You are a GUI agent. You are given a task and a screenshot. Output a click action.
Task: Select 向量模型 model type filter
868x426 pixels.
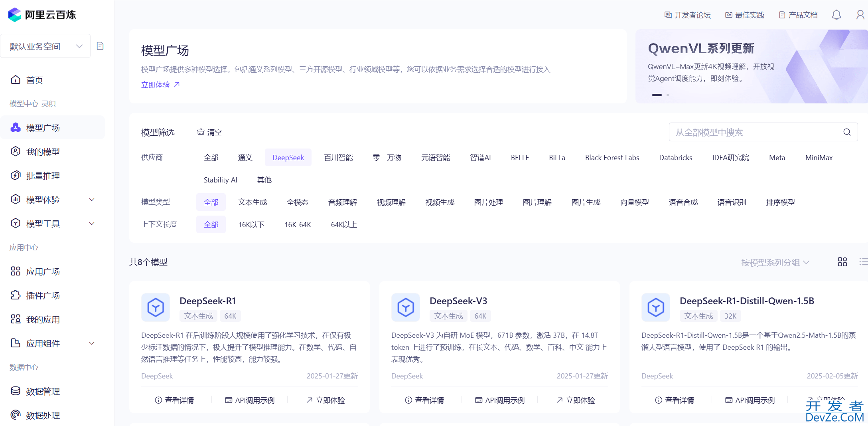click(635, 202)
